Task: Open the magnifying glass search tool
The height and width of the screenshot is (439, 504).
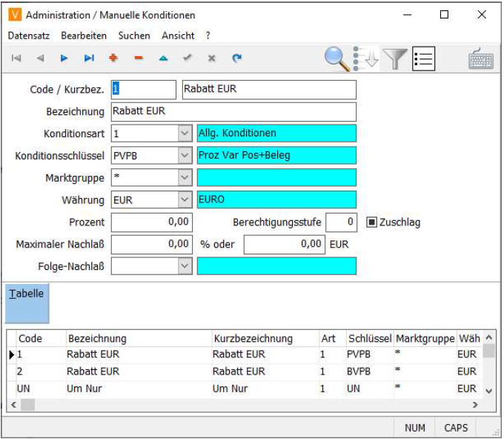Action: click(x=337, y=59)
